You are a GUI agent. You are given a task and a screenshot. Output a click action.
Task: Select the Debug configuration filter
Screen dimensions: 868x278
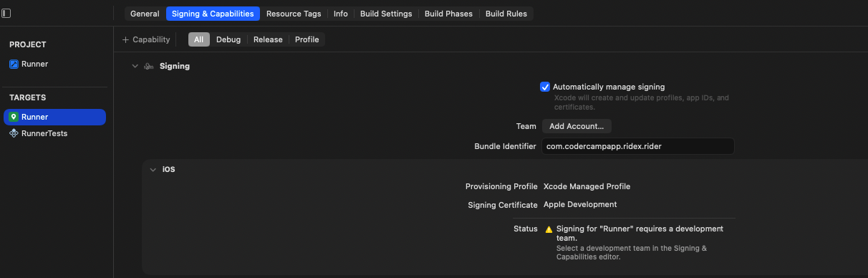pyautogui.click(x=228, y=39)
